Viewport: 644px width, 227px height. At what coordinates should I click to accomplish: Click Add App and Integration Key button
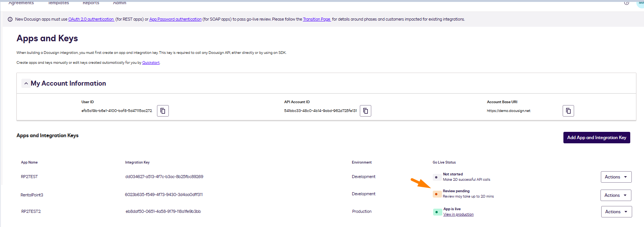[597, 138]
